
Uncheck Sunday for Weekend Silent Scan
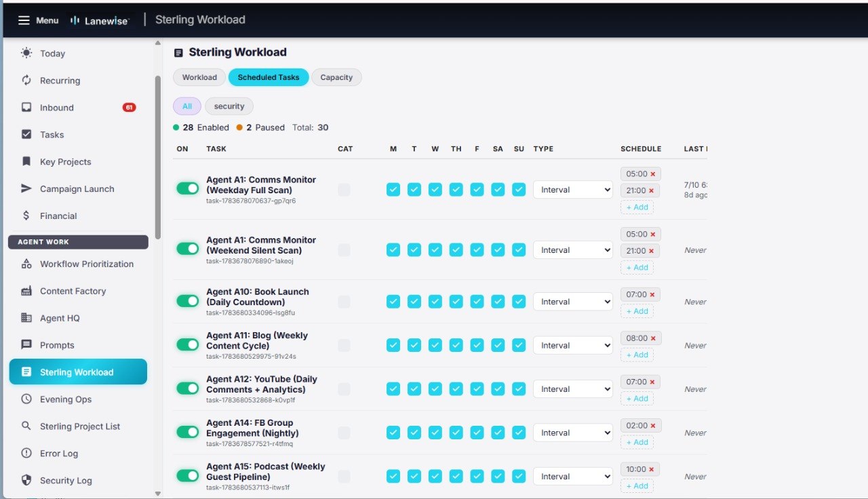[519, 250]
